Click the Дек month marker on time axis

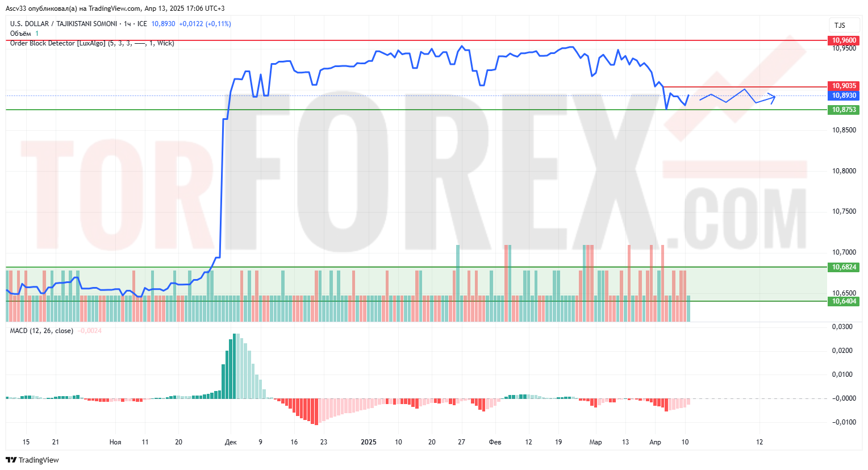(x=231, y=442)
